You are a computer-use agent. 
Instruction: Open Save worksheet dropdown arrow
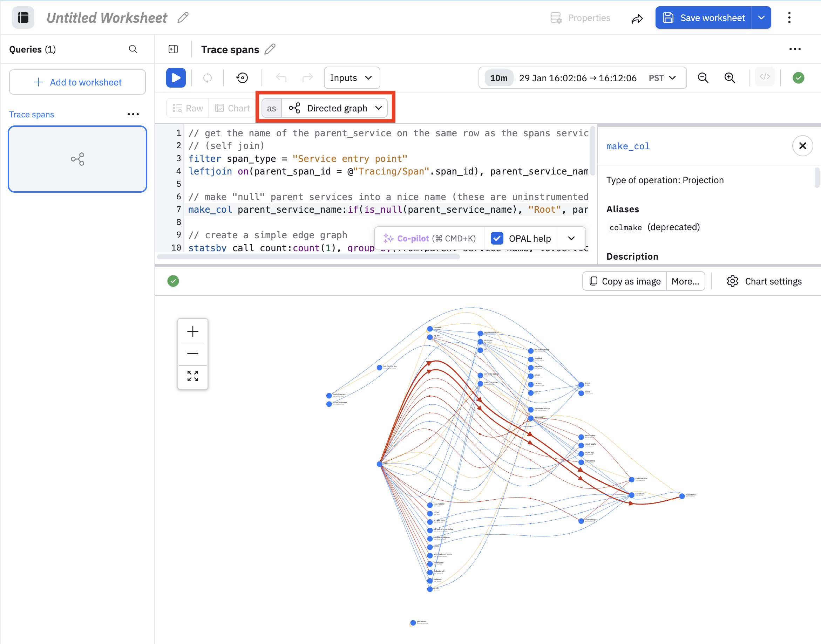pos(761,18)
